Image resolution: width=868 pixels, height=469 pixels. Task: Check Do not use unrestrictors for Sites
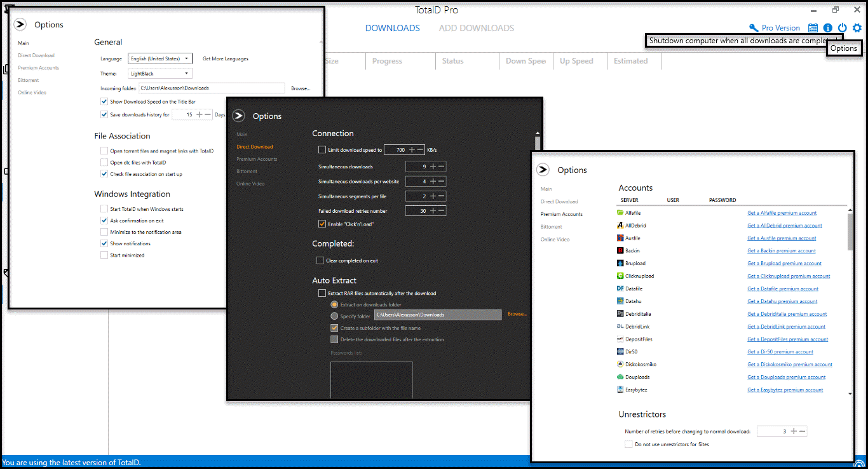pyautogui.click(x=628, y=444)
